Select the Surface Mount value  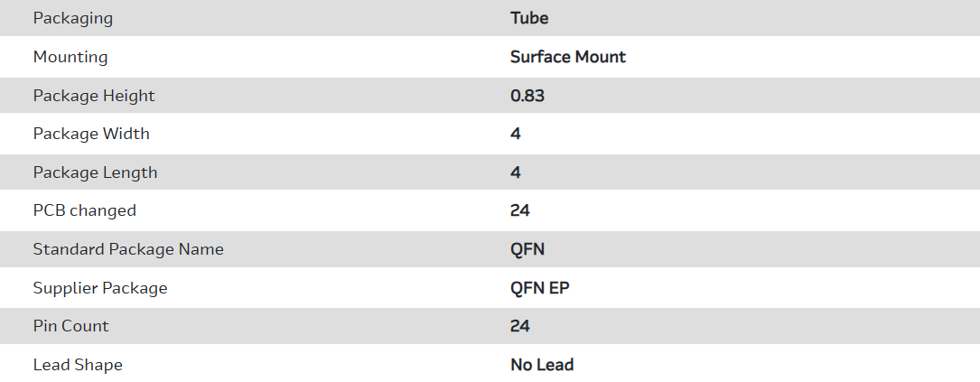click(568, 57)
